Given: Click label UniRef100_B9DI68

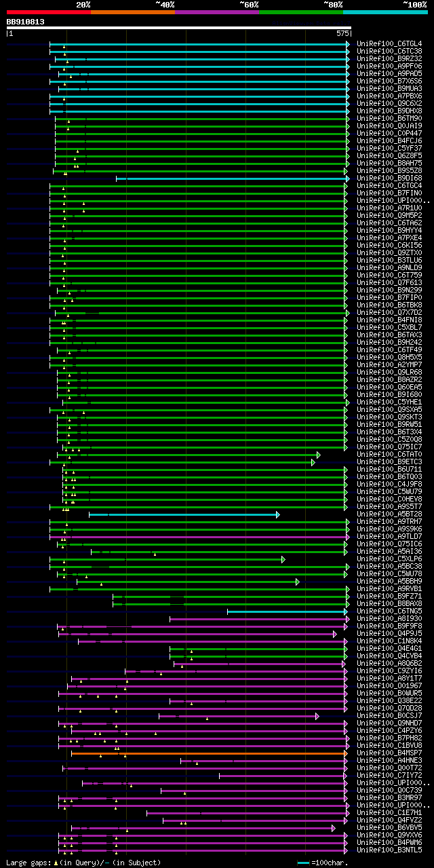Looking at the screenshot, I should pyautogui.click(x=389, y=178).
